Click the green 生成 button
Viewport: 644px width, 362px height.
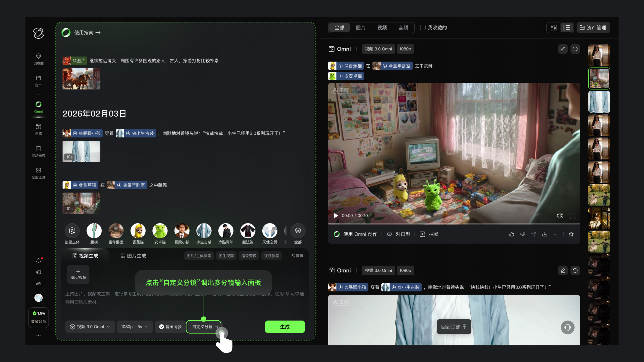(x=285, y=327)
